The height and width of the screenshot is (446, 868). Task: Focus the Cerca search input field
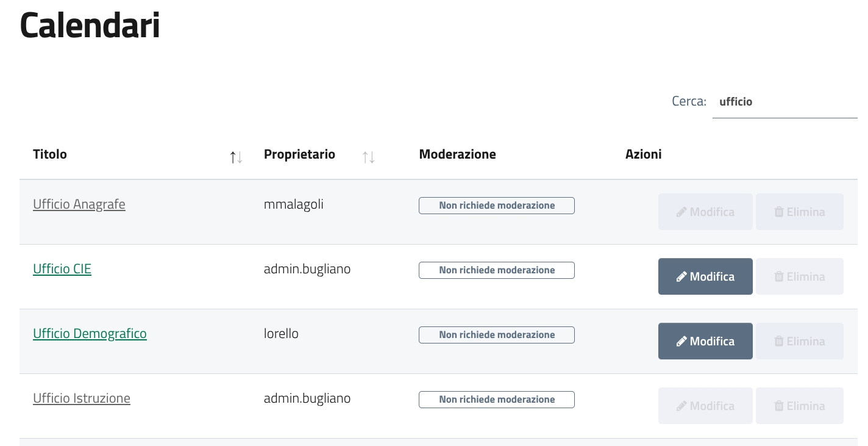coord(784,102)
